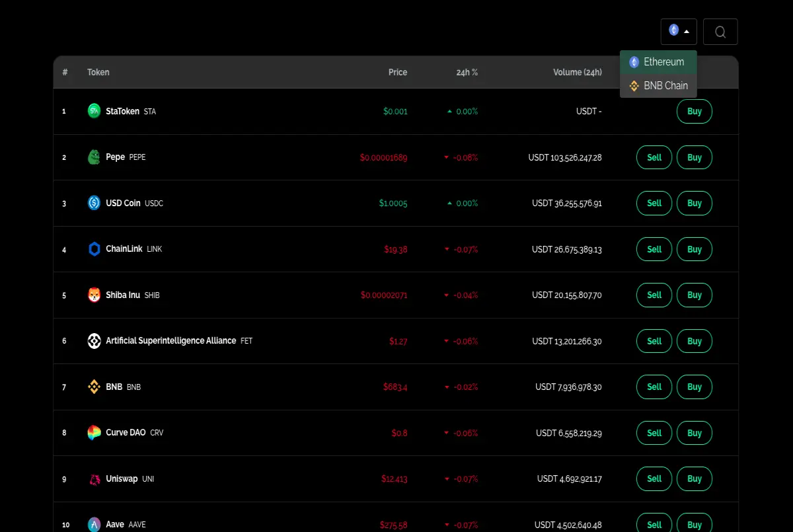Click the StaToken logo icon
This screenshot has height=532, width=793.
(94, 111)
